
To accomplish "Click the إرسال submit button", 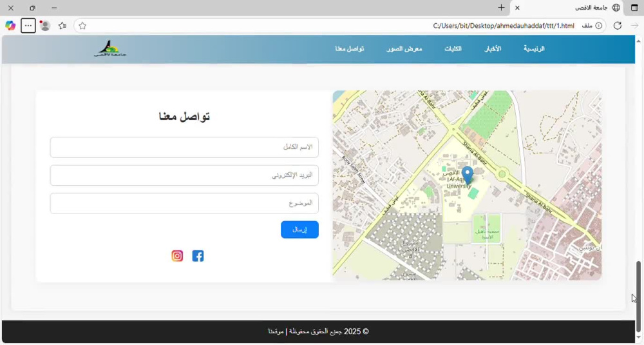I will pos(300,230).
